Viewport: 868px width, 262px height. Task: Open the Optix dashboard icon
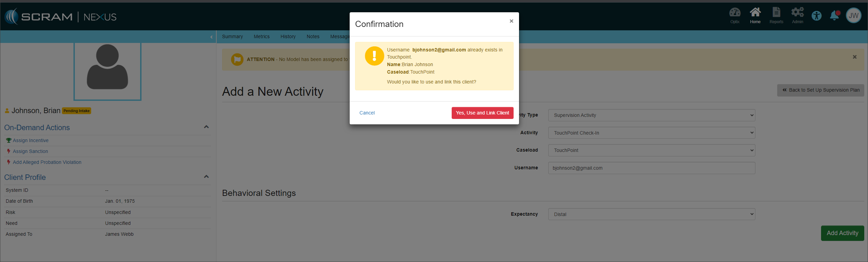pyautogui.click(x=735, y=15)
